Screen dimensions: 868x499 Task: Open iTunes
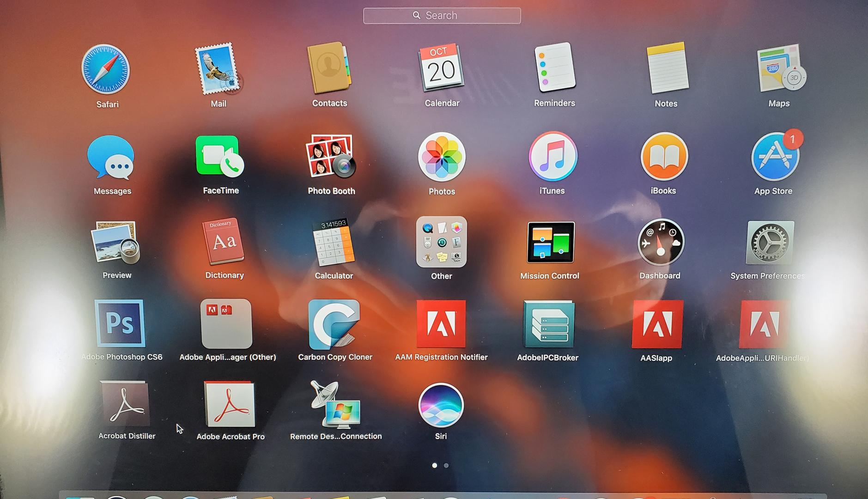[552, 156]
